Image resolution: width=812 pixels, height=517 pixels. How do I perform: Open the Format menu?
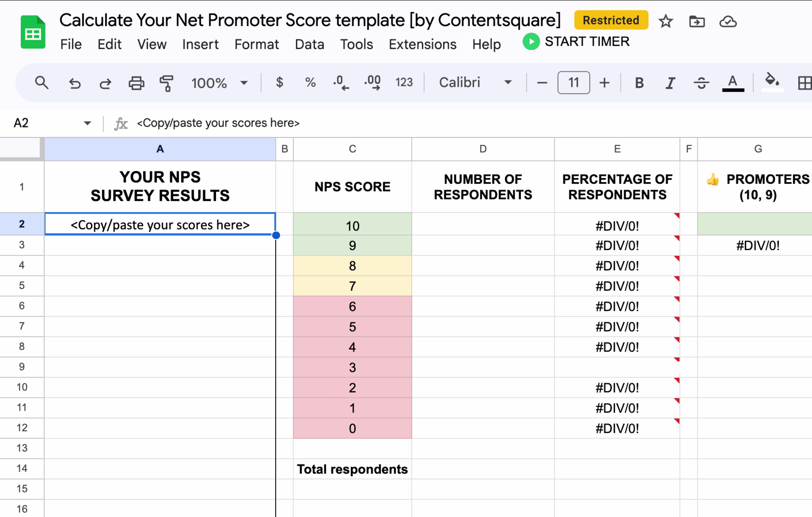[257, 44]
